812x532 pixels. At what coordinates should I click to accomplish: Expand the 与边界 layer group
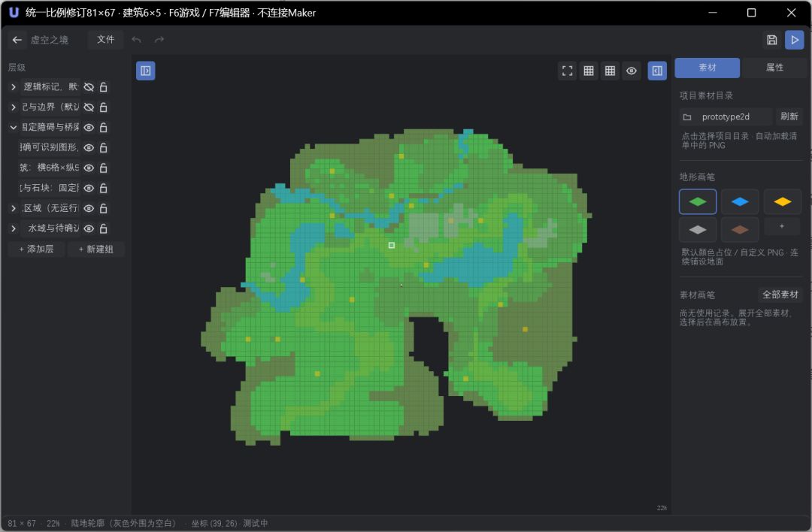pos(14,107)
